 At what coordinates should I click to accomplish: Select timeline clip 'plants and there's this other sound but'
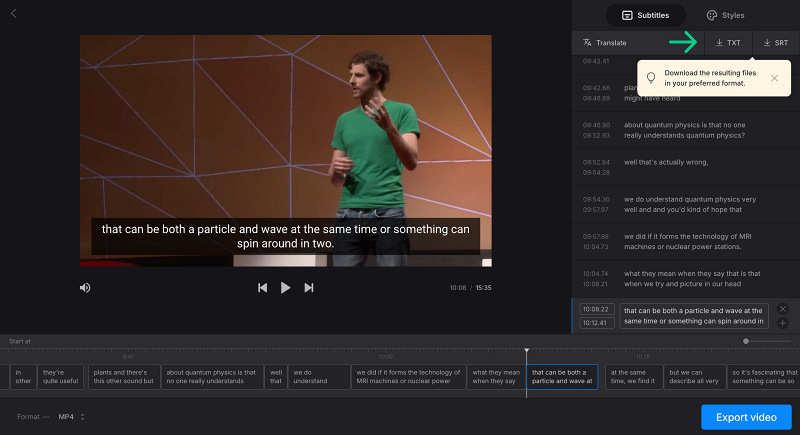pyautogui.click(x=124, y=377)
